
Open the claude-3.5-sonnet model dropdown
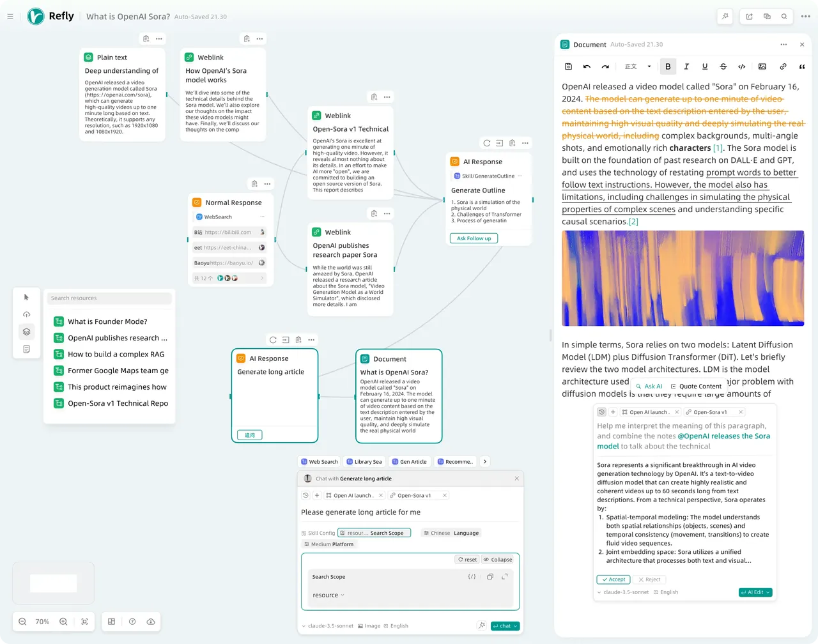(x=327, y=625)
